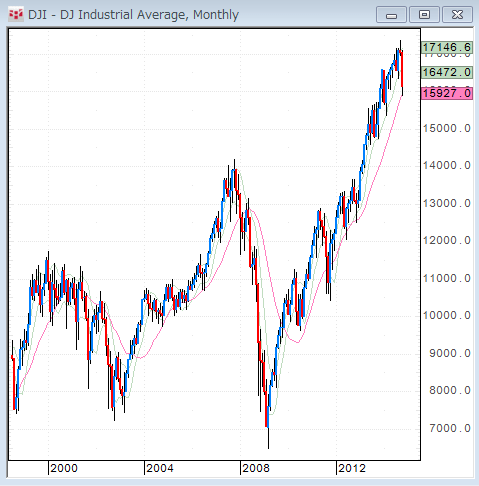This screenshot has height=486, width=479.
Task: Click the 14000.0 price axis label
Action: [x=447, y=165]
